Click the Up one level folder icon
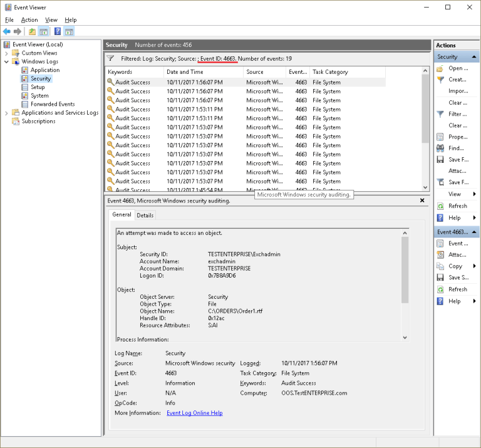 32,31
